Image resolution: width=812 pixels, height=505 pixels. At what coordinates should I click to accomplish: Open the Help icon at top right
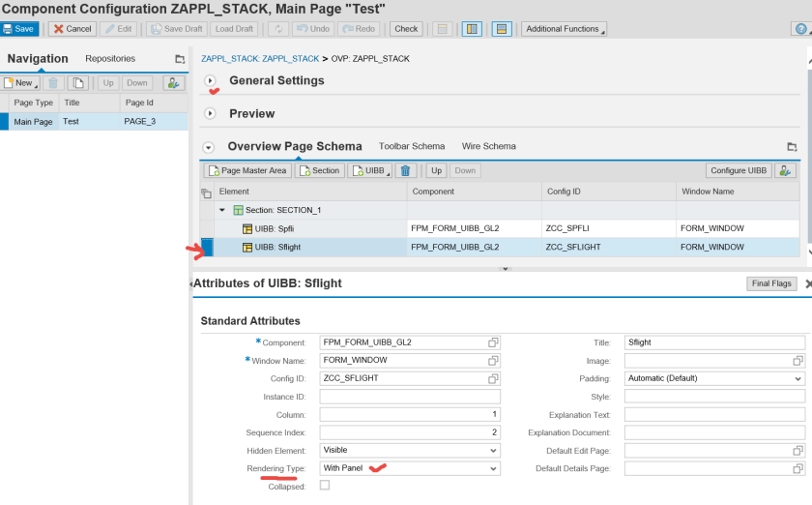[x=799, y=29]
